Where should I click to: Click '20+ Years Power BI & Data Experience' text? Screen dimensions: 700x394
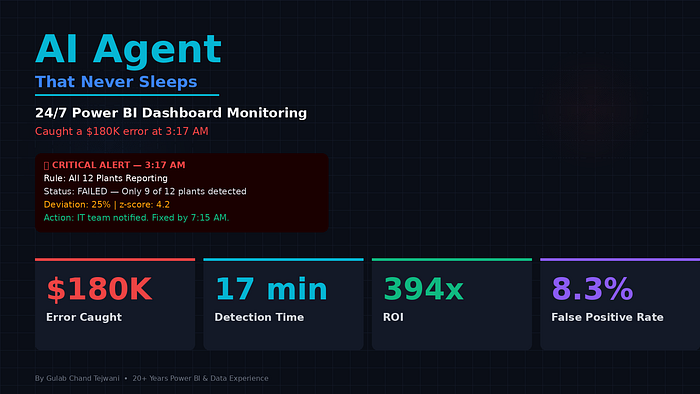200,378
